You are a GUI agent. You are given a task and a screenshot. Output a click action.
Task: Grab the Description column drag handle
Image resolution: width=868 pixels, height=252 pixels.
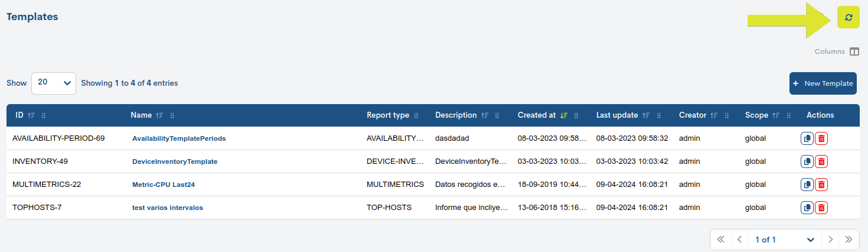(x=497, y=115)
